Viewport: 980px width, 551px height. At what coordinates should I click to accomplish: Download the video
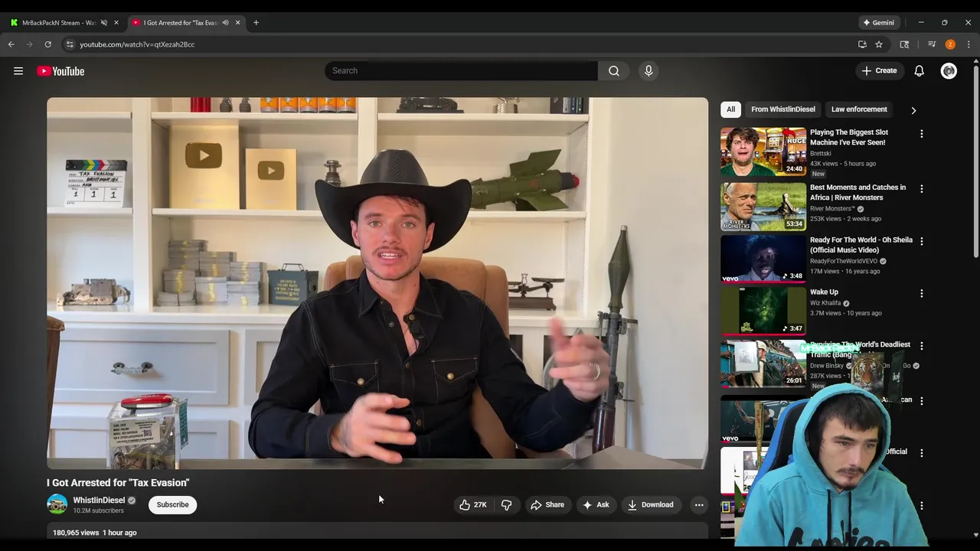point(651,504)
